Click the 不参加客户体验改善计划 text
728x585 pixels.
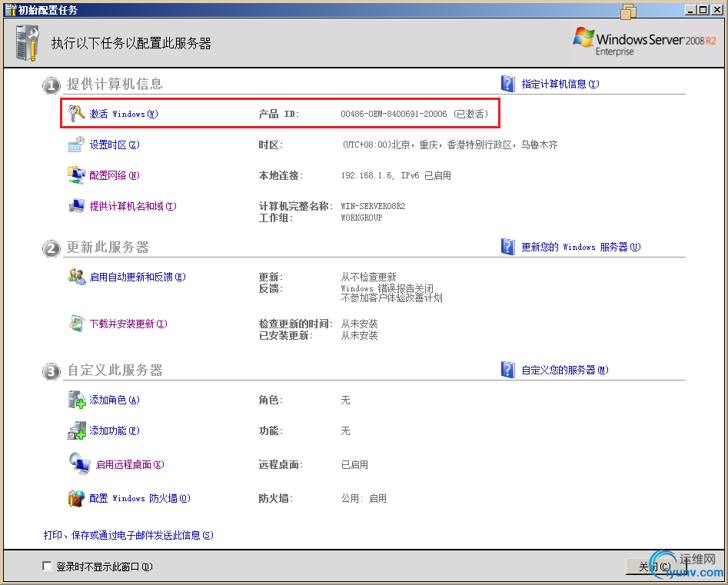[x=391, y=297]
